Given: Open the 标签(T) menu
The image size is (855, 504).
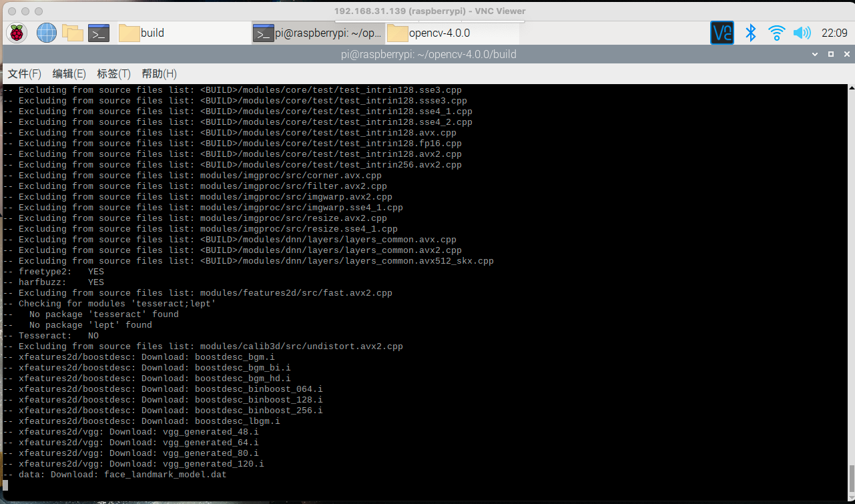Looking at the screenshot, I should click(x=113, y=73).
